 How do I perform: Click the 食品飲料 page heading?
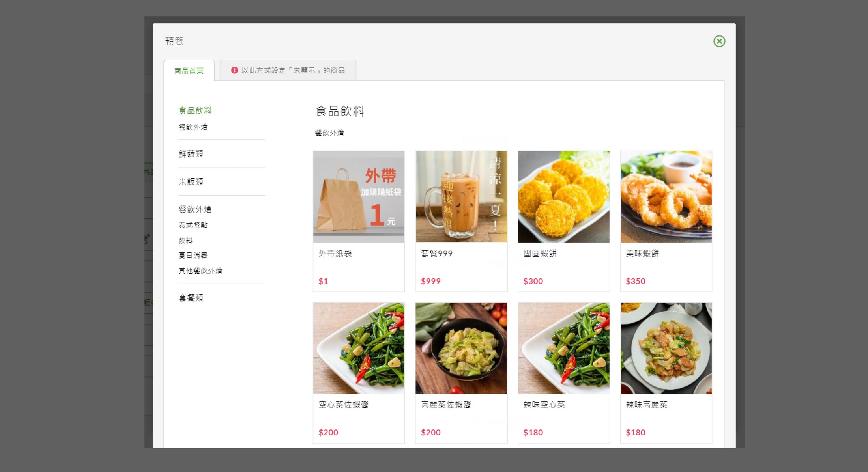[340, 111]
